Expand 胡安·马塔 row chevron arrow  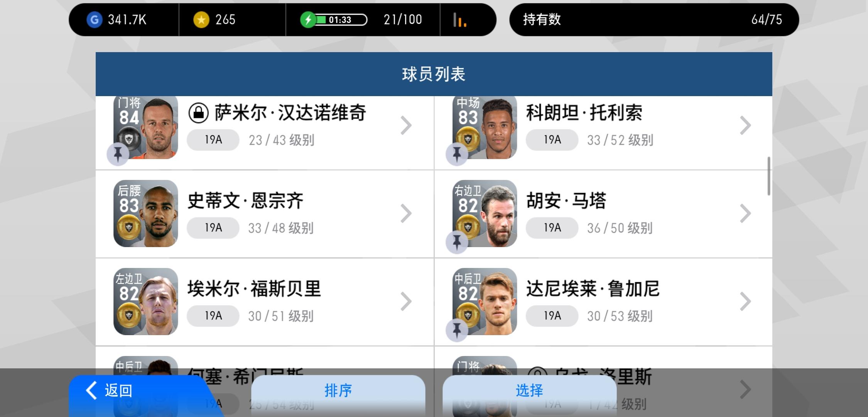click(x=745, y=214)
